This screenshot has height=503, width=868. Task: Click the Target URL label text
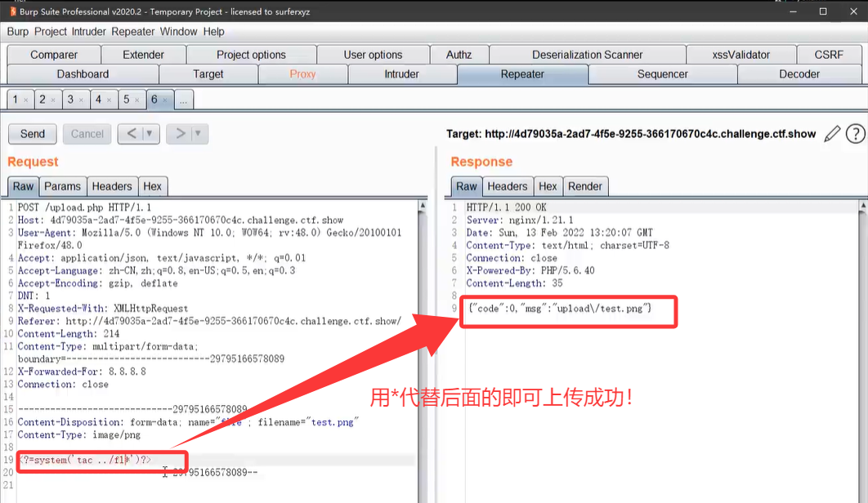click(x=631, y=134)
